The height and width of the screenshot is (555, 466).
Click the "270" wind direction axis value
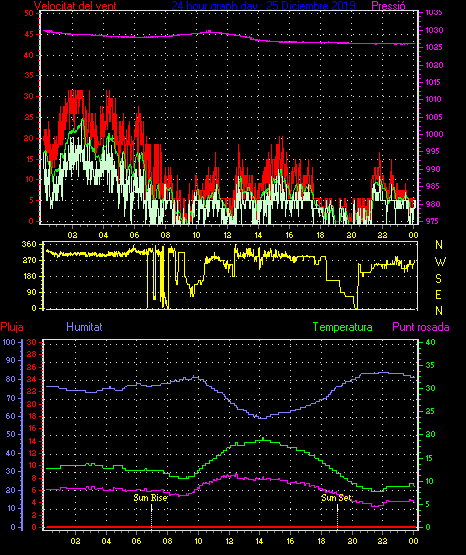coord(29,260)
